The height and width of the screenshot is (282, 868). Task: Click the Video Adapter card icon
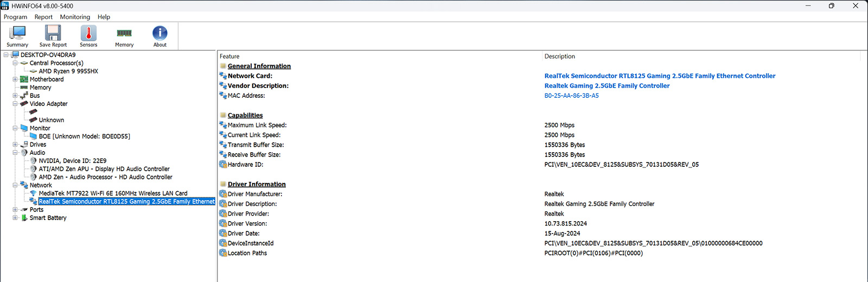coord(24,104)
